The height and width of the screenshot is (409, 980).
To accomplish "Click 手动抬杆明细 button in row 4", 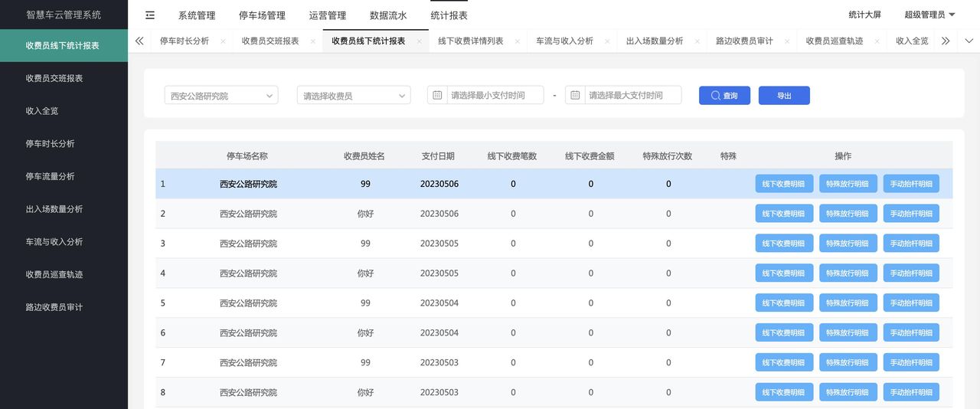I will tap(911, 273).
